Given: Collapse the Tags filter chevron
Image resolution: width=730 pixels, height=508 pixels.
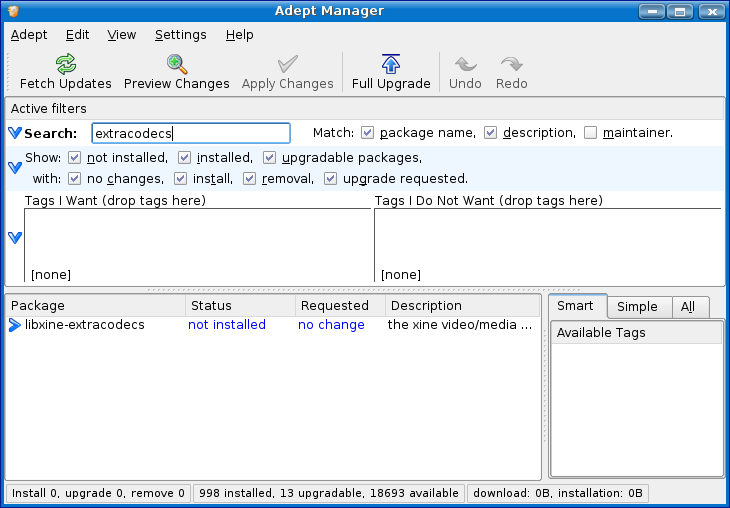Looking at the screenshot, I should (15, 238).
